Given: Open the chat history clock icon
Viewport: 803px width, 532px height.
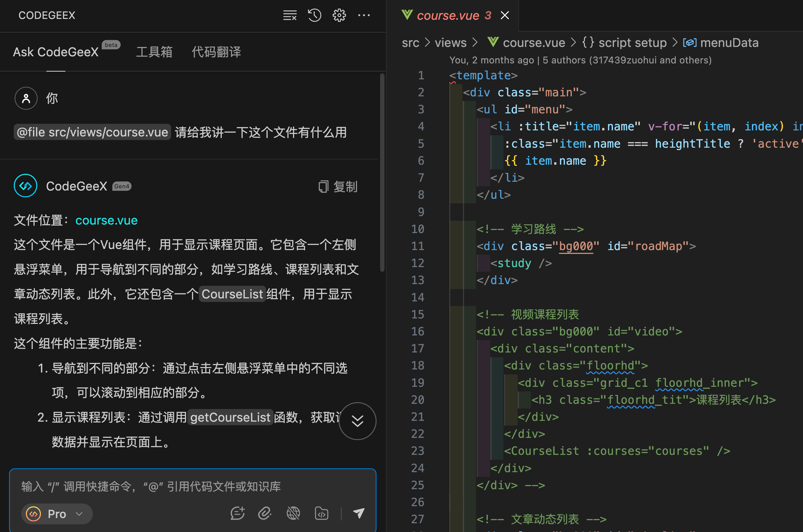Looking at the screenshot, I should [x=314, y=15].
